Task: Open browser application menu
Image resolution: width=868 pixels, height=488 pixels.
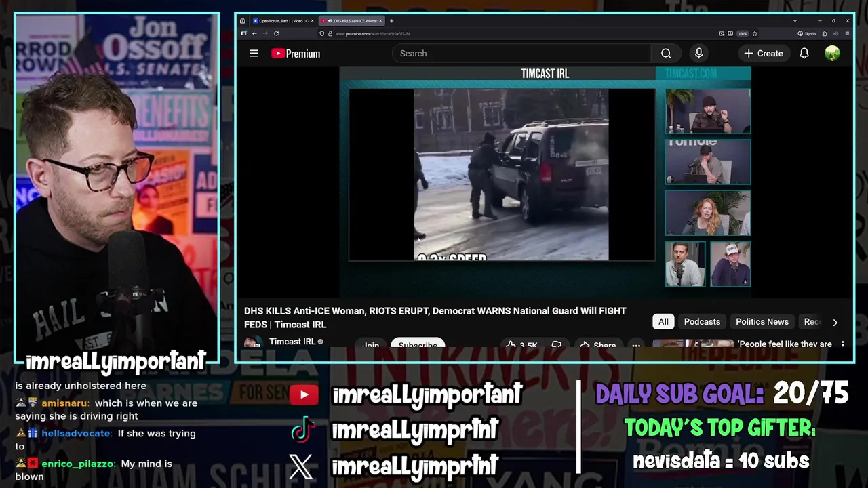Action: click(847, 33)
